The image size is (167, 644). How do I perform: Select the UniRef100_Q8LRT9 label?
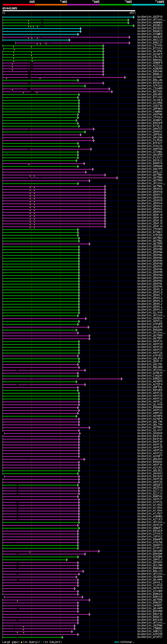click(150, 359)
